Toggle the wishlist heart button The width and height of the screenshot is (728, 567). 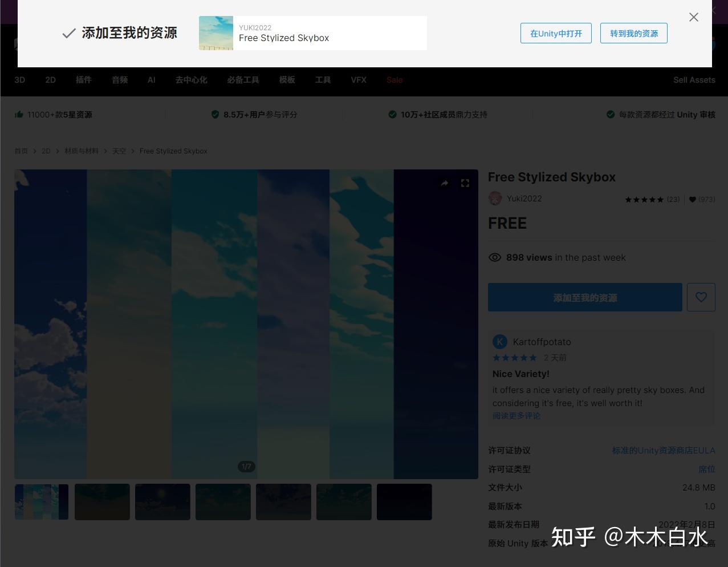[x=701, y=297]
